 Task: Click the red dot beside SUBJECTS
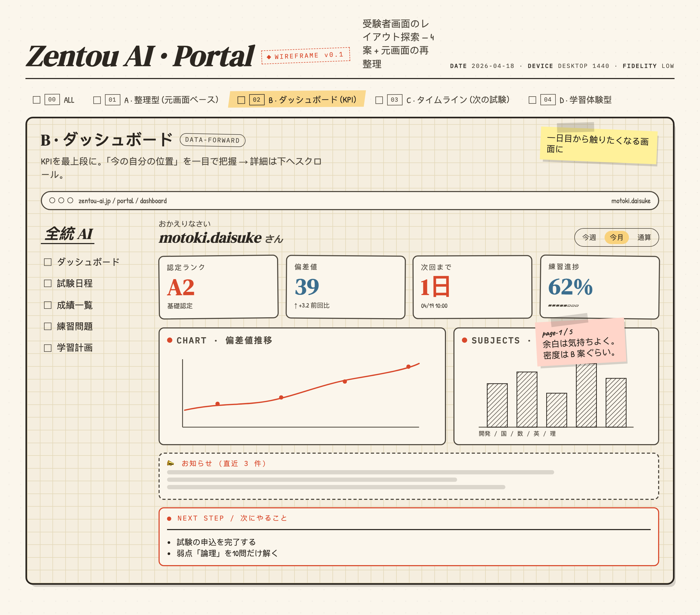464,340
